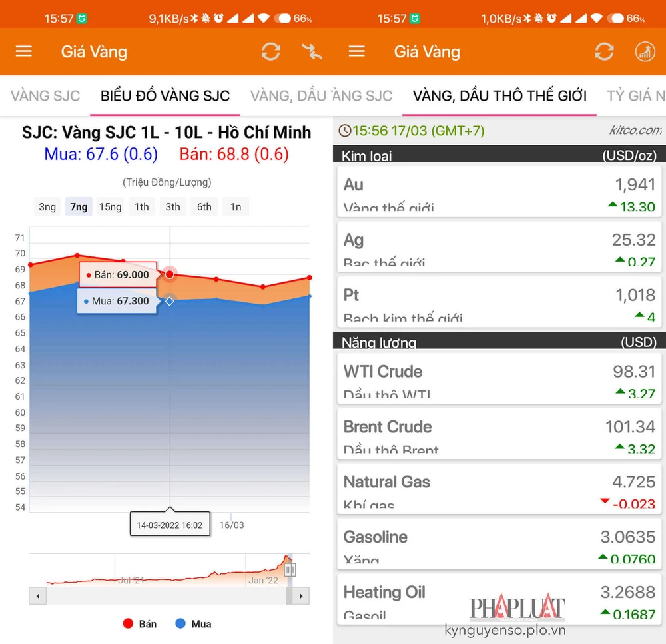
Task: Tap refresh icon on left screen
Action: [x=270, y=51]
